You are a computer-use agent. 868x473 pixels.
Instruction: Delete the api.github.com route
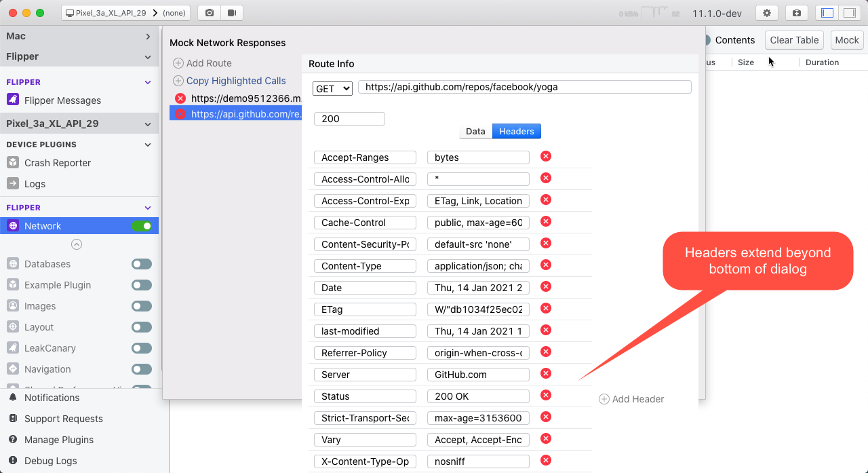180,114
